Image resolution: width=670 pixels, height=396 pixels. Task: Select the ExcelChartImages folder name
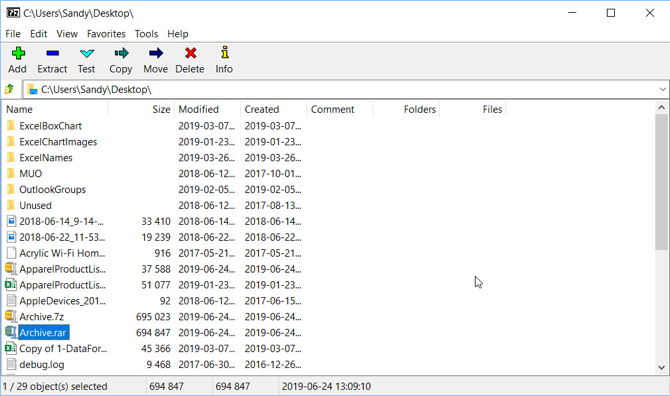(58, 142)
